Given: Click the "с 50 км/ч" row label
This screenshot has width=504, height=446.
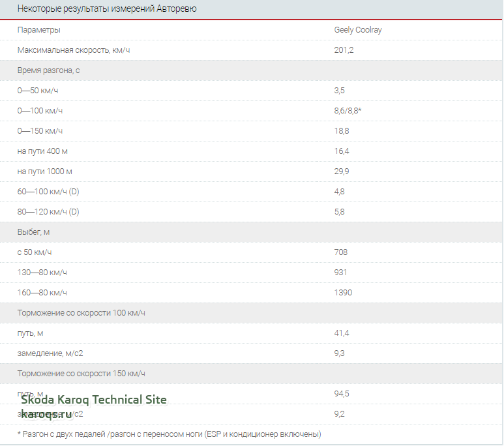Looking at the screenshot, I should pyautogui.click(x=35, y=252).
